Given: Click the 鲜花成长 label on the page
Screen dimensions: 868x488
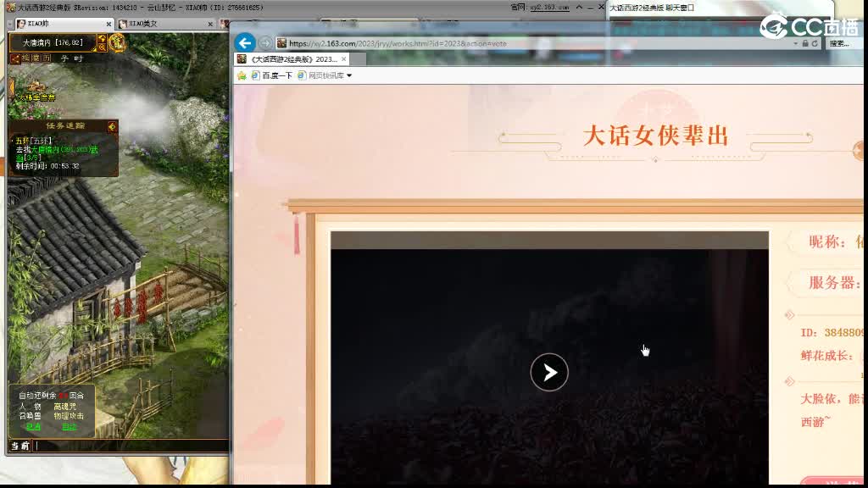Looking at the screenshot, I should point(826,356).
